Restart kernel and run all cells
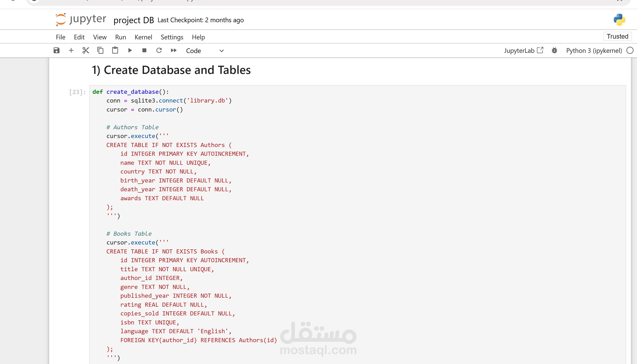 (x=174, y=50)
